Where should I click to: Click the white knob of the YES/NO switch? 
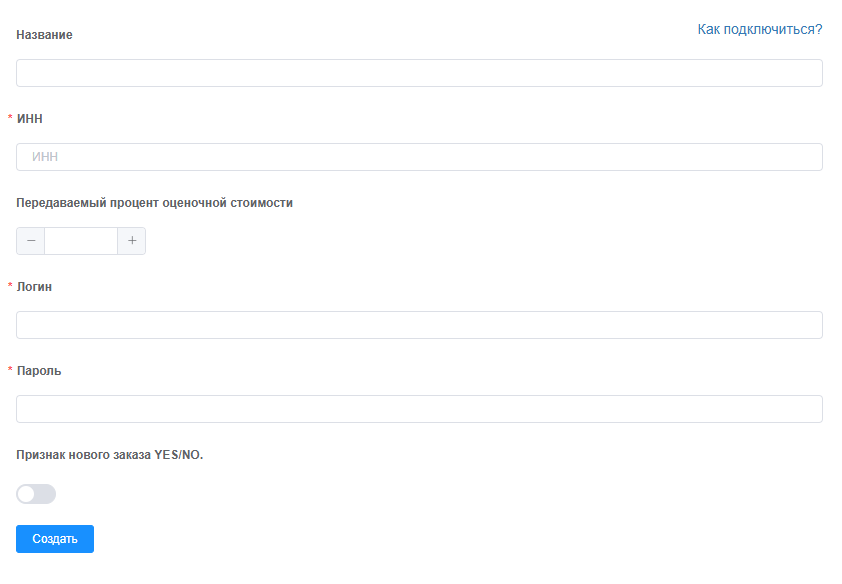click(27, 494)
